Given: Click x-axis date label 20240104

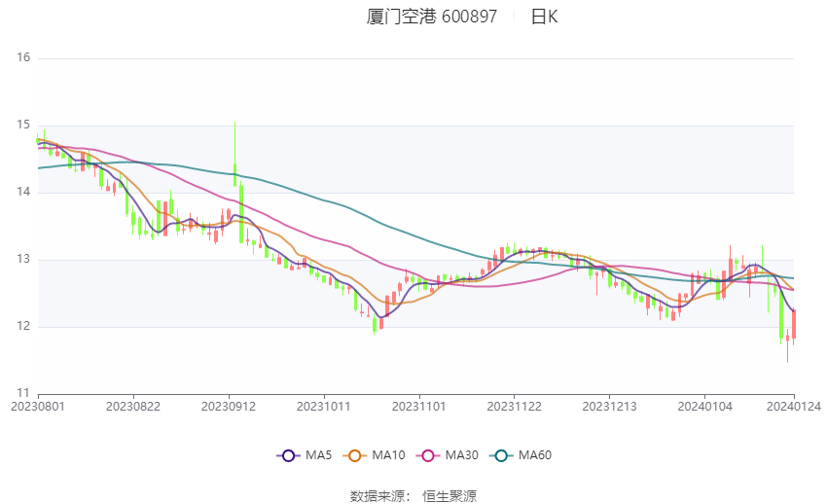Looking at the screenshot, I should [x=705, y=407].
